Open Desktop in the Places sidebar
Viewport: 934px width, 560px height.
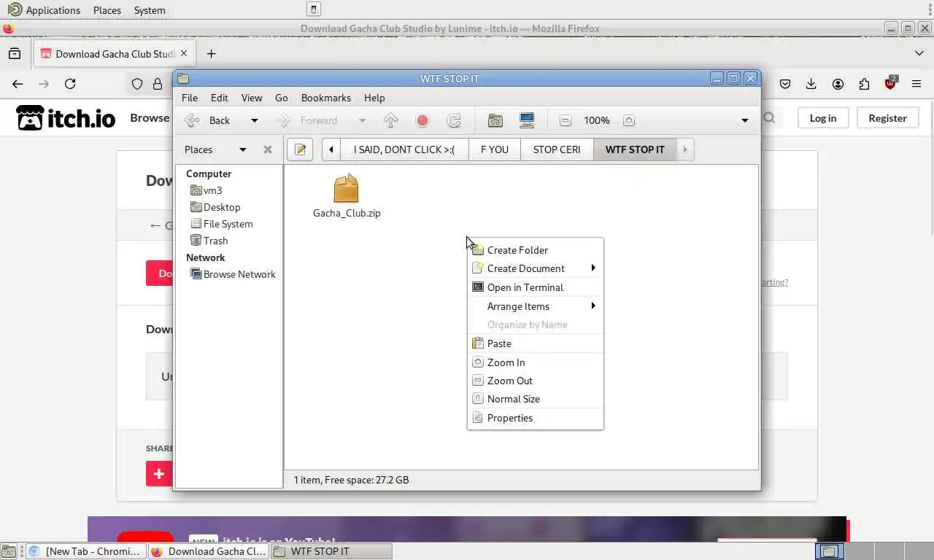click(x=215, y=207)
